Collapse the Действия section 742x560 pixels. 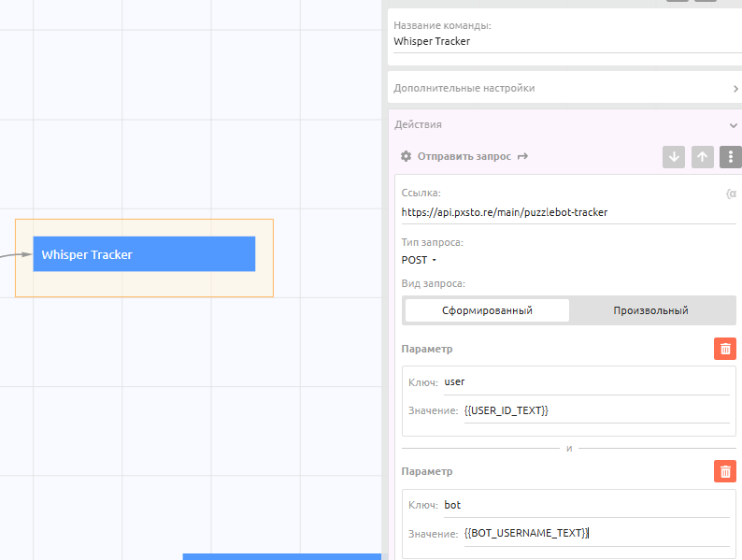click(x=734, y=124)
